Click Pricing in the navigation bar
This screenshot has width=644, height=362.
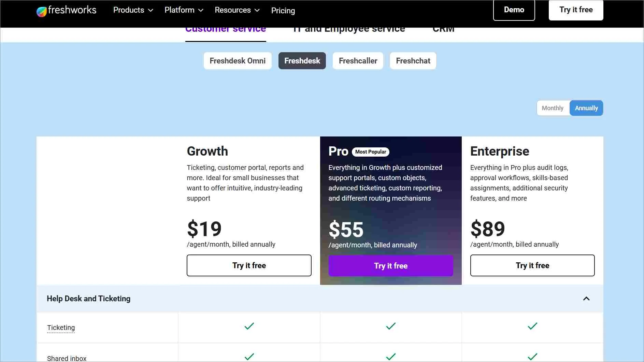tap(283, 11)
